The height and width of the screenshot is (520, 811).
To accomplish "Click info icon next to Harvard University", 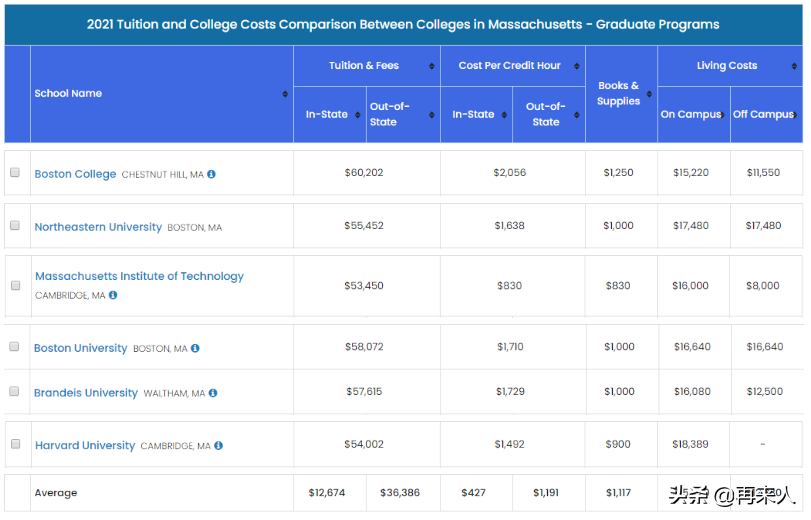I will click(x=218, y=445).
